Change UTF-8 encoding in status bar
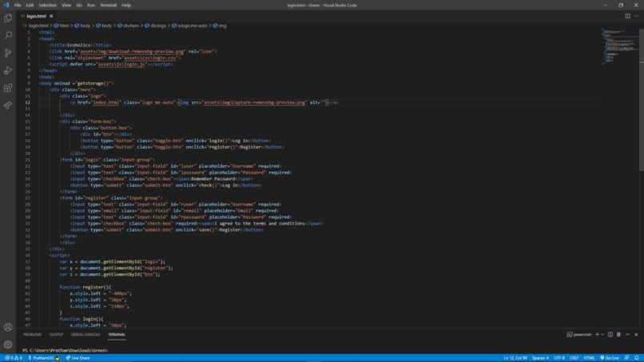This screenshot has width=644, height=362. [x=559, y=358]
